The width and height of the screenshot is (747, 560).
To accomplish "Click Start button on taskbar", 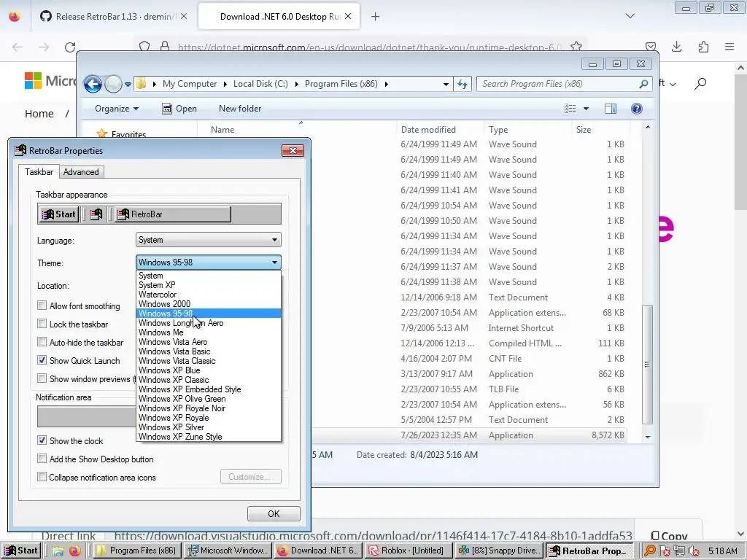I will tap(21, 551).
